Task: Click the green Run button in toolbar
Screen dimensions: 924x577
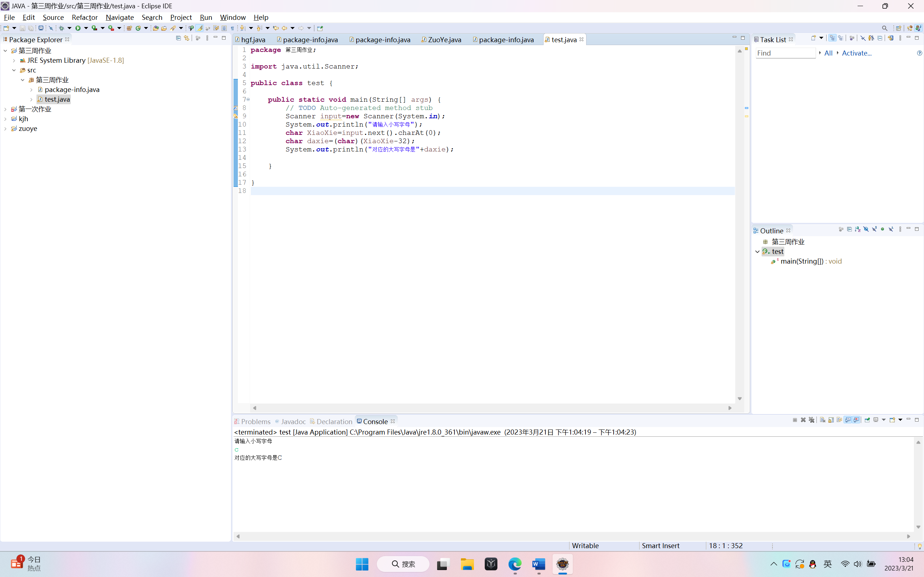Action: [78, 28]
